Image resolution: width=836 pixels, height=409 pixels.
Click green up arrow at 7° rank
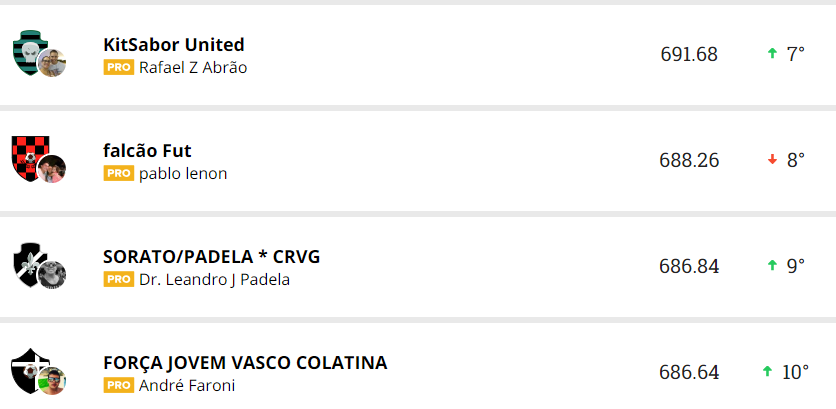[x=772, y=54]
